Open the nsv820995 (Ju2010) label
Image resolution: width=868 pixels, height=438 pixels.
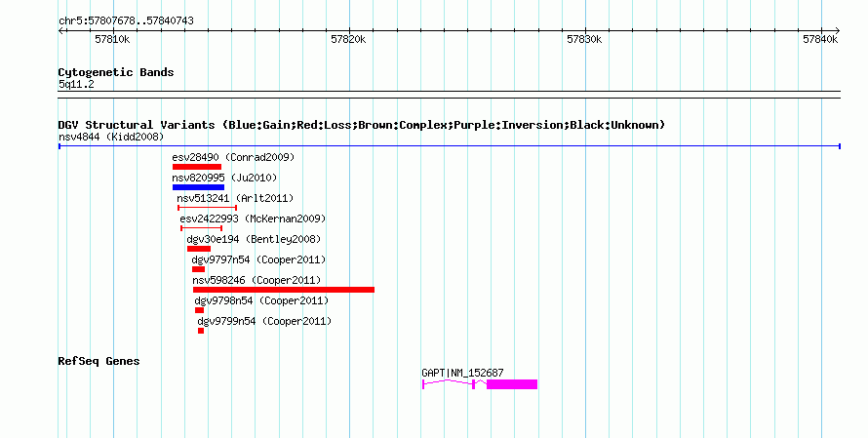click(224, 178)
